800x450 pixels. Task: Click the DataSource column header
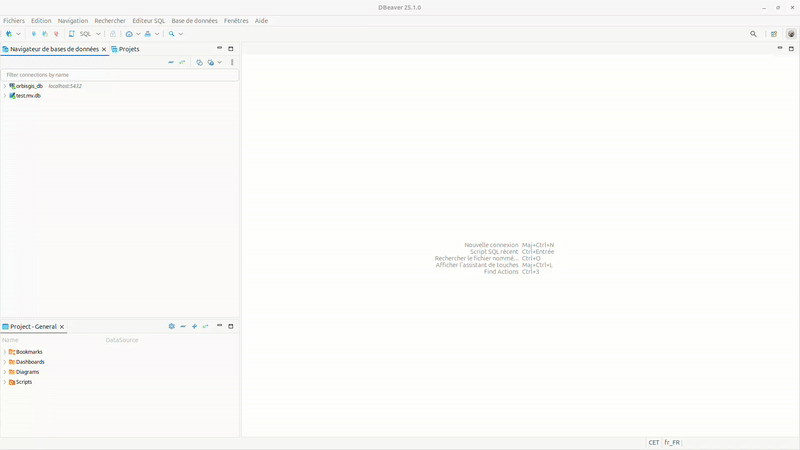[x=122, y=340]
